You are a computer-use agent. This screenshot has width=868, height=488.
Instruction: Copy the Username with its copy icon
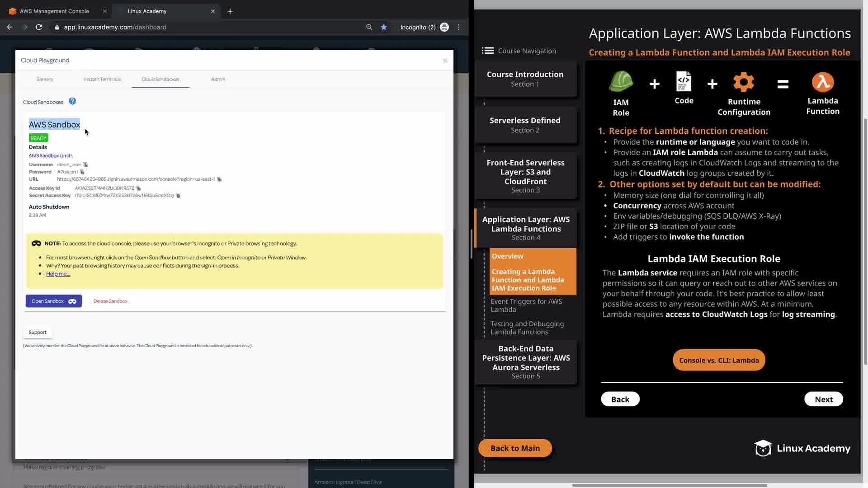point(85,165)
